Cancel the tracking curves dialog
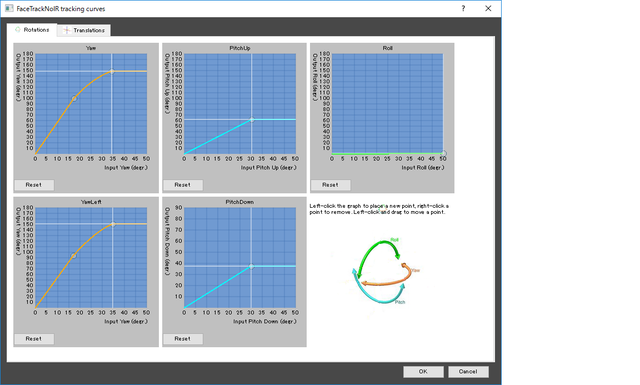The height and width of the screenshot is (385, 640). [468, 372]
